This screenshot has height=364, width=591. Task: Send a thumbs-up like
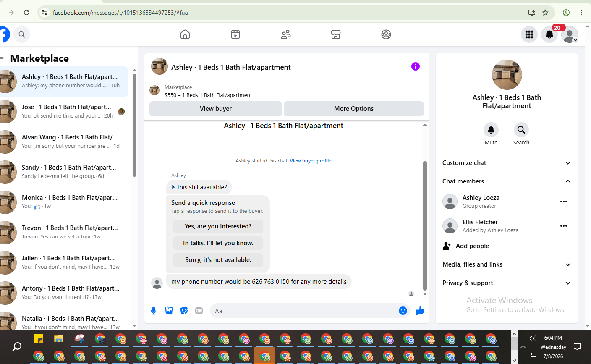(420, 311)
